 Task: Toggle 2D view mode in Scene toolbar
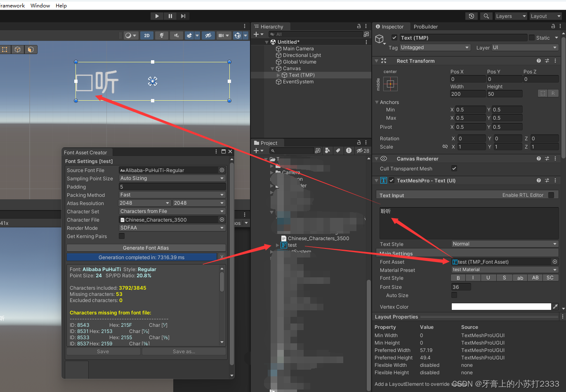146,35
